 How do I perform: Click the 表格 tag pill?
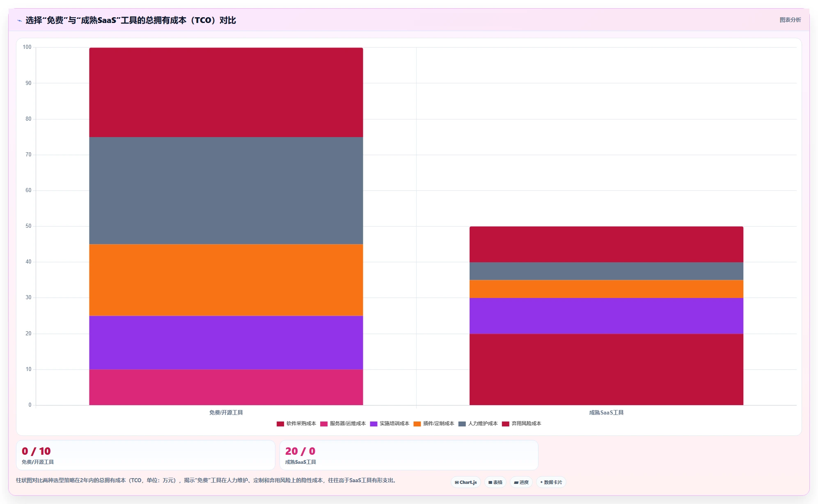tap(495, 482)
